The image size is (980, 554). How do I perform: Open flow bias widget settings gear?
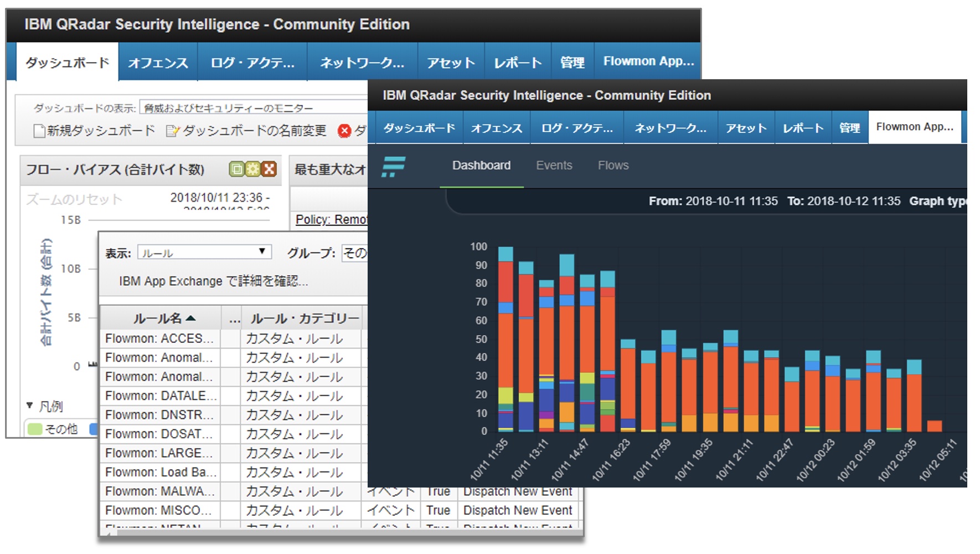tap(253, 169)
